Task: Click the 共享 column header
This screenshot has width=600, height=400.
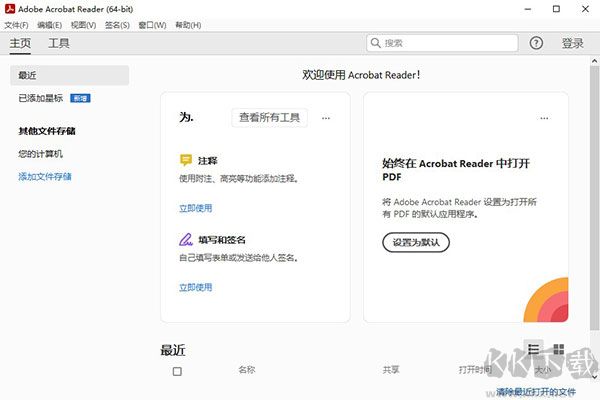Action: pyautogui.click(x=391, y=370)
